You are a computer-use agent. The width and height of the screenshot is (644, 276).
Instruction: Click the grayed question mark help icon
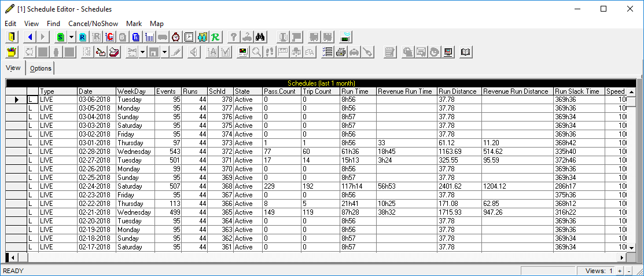(x=233, y=37)
